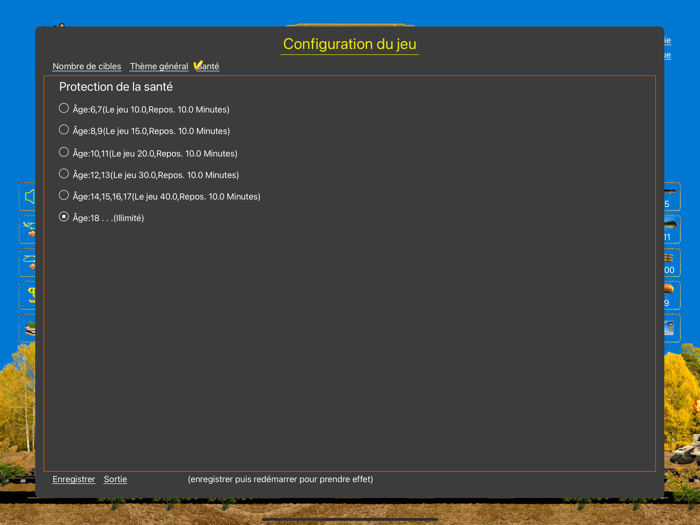Toggle the sound speaker icon behind dialog
The height and width of the screenshot is (525, 700).
click(x=28, y=196)
